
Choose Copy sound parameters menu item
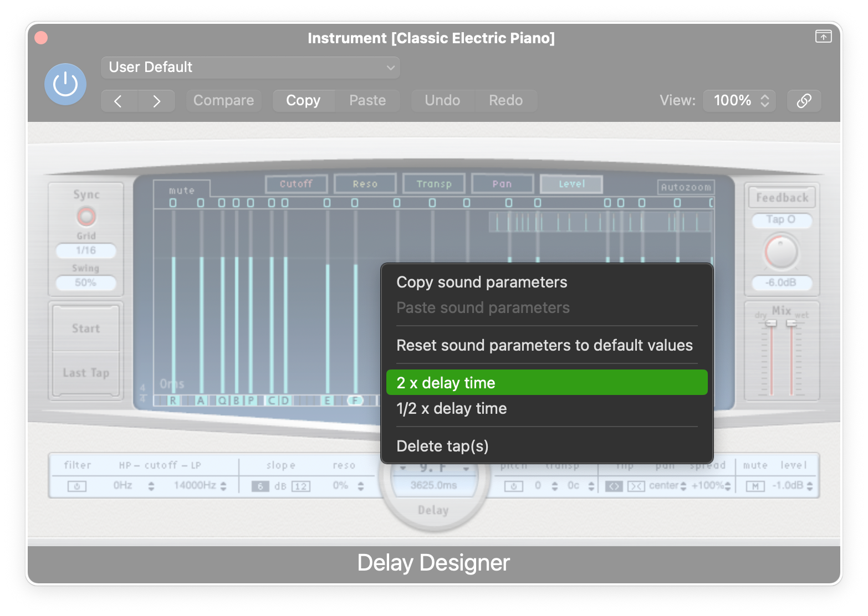[547, 283]
